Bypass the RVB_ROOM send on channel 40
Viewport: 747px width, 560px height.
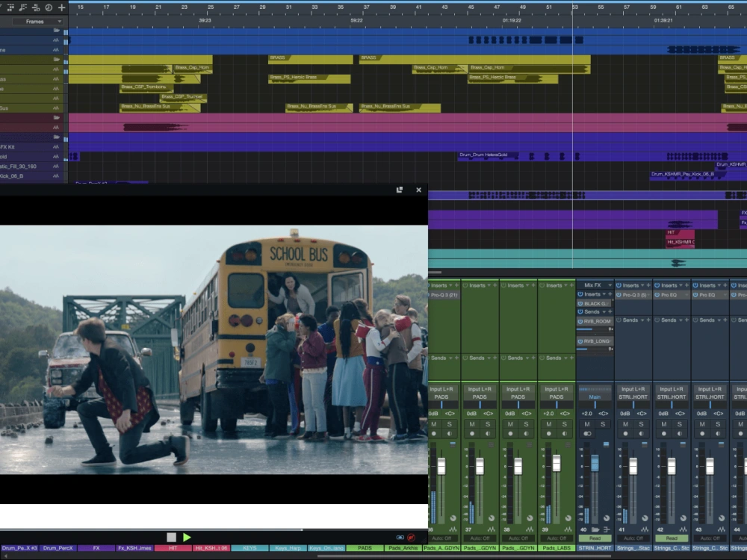[x=580, y=321]
